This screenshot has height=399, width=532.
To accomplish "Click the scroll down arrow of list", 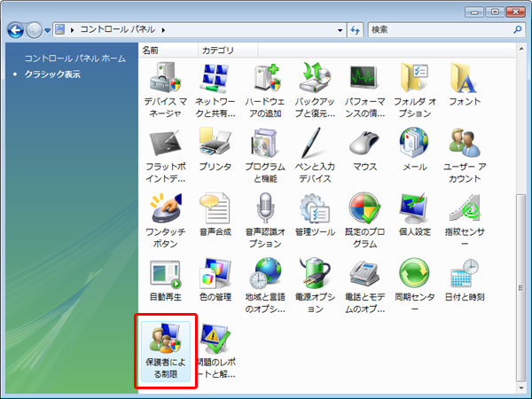I will pos(521,387).
